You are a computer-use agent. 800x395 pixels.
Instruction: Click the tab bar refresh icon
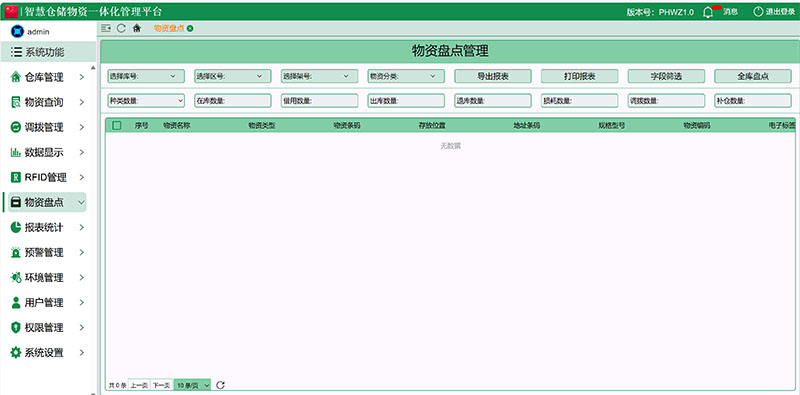tap(121, 29)
